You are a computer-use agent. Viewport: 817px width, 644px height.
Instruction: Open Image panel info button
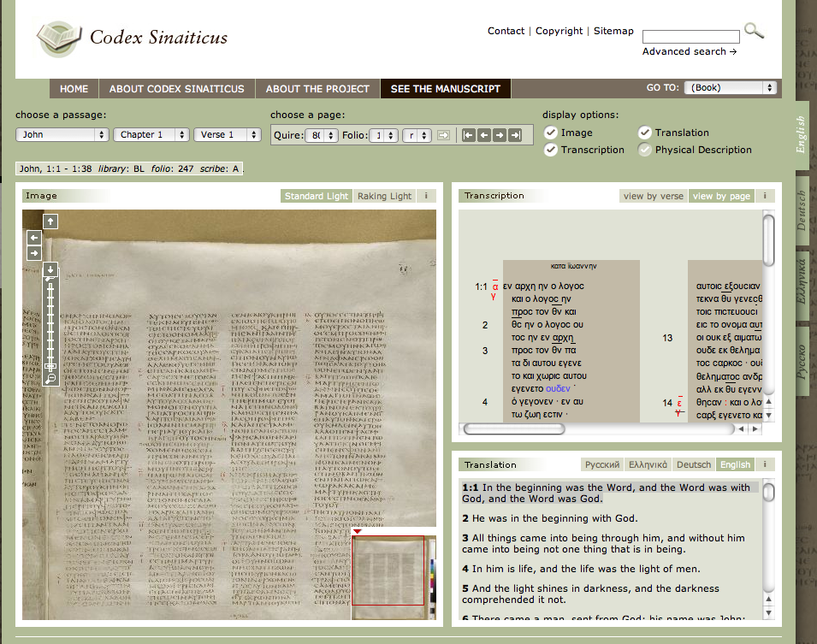click(425, 196)
